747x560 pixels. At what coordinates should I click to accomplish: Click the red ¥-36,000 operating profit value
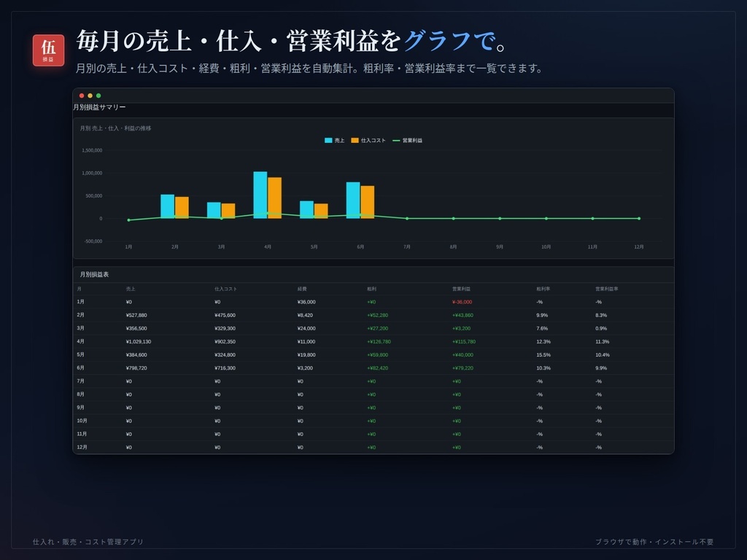(x=462, y=302)
